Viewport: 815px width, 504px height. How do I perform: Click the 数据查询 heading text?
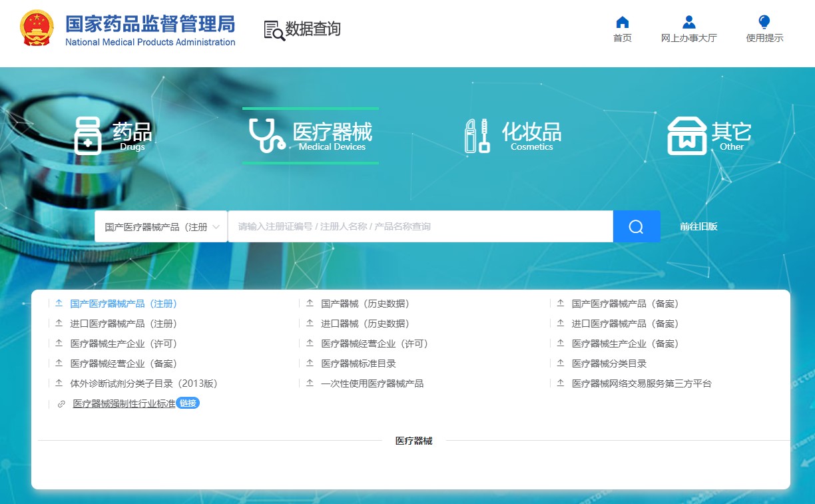pos(313,29)
